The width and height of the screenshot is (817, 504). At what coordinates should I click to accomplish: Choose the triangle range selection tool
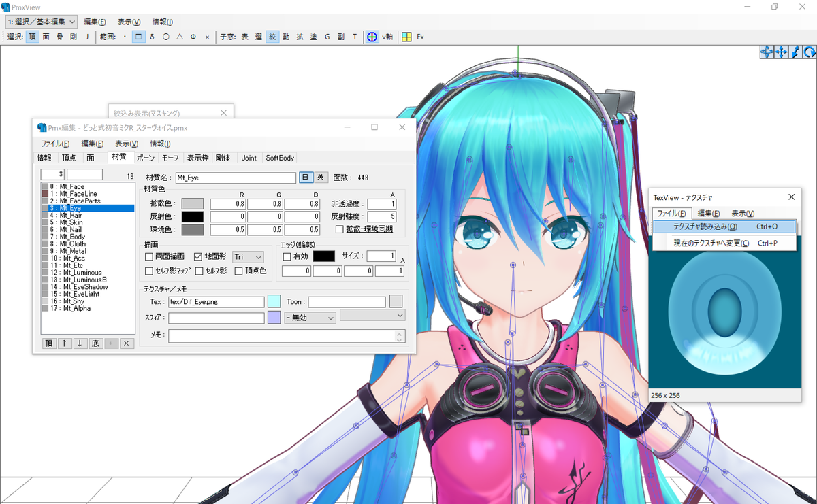pyautogui.click(x=180, y=37)
